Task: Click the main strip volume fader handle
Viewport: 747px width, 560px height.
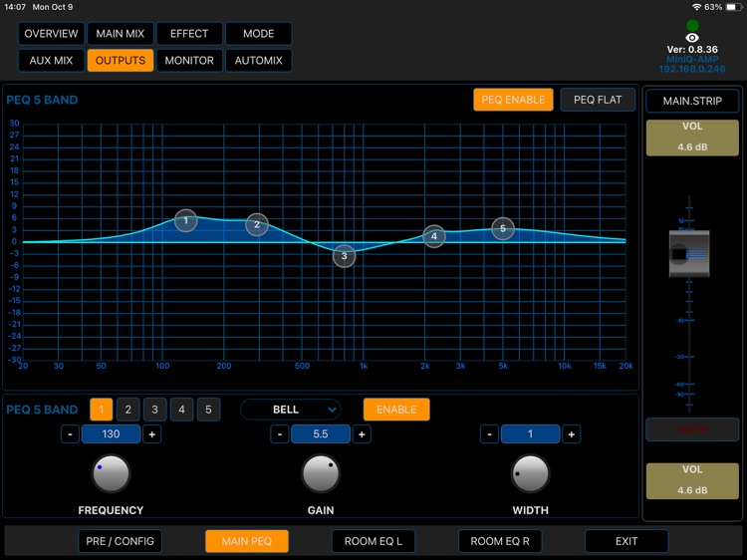Action: (689, 253)
